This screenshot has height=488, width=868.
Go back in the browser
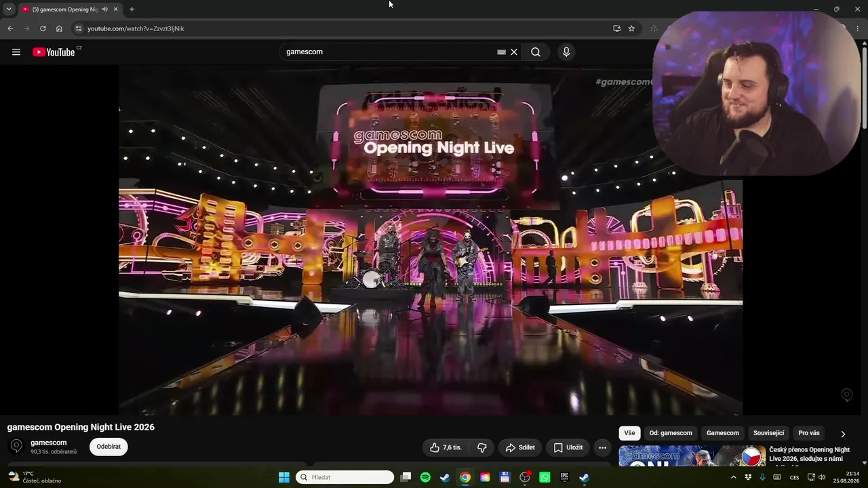[x=10, y=28]
